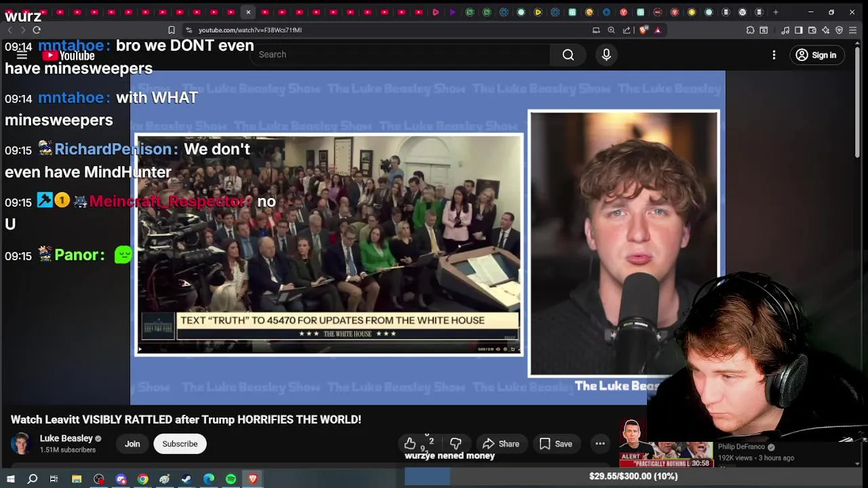Switch to Brave browser on taskbar
The height and width of the screenshot is (488, 868).
[253, 479]
